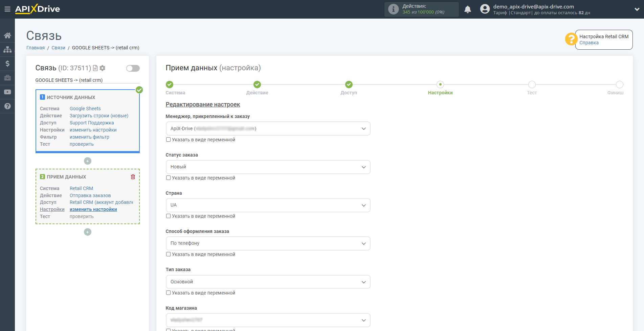Click Загрузить строки (новые) action link
The height and width of the screenshot is (331, 644).
99,116
